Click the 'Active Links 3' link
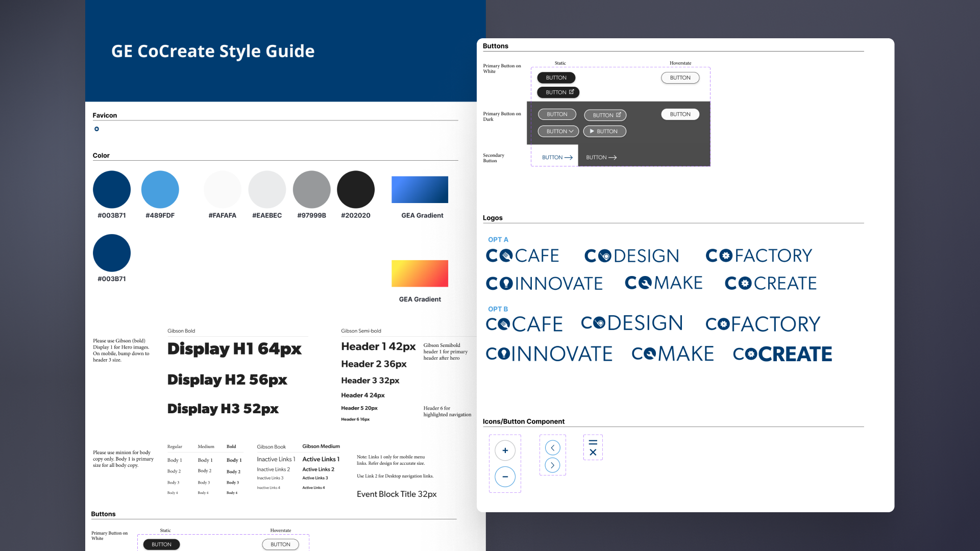This screenshot has width=980, height=551. click(x=315, y=478)
